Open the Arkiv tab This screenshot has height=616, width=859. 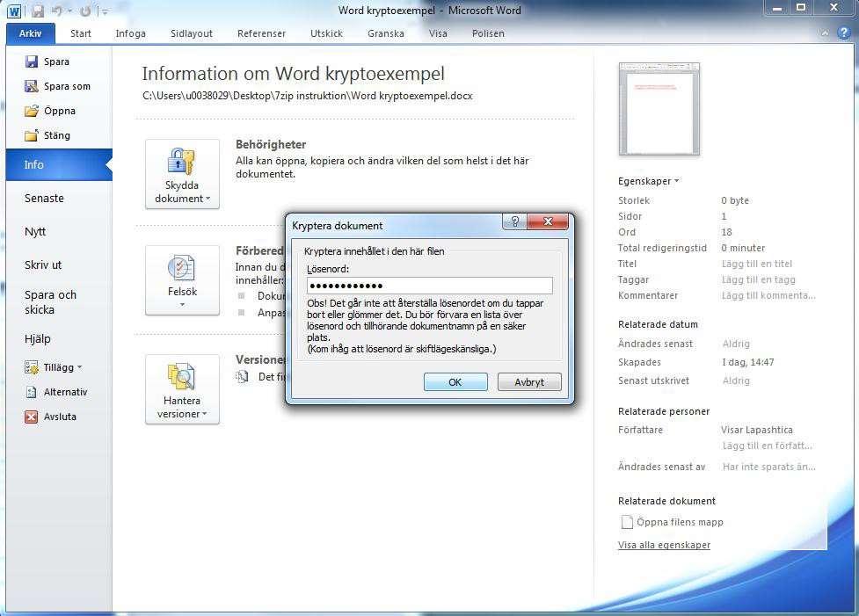(30, 33)
